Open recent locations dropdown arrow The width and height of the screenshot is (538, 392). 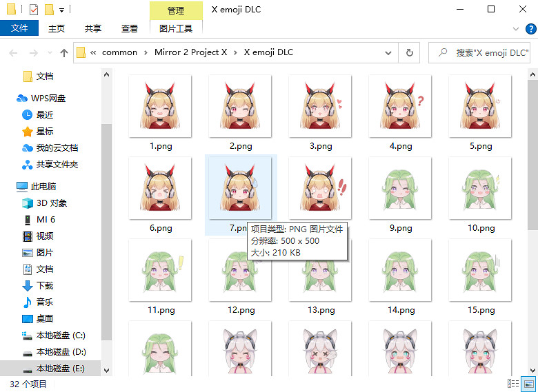(x=50, y=53)
